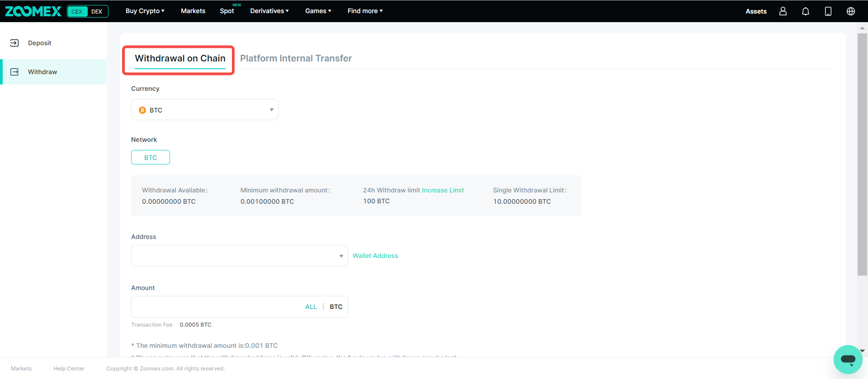Switch to DEX mode
This screenshot has height=379, width=868.
tap(97, 11)
